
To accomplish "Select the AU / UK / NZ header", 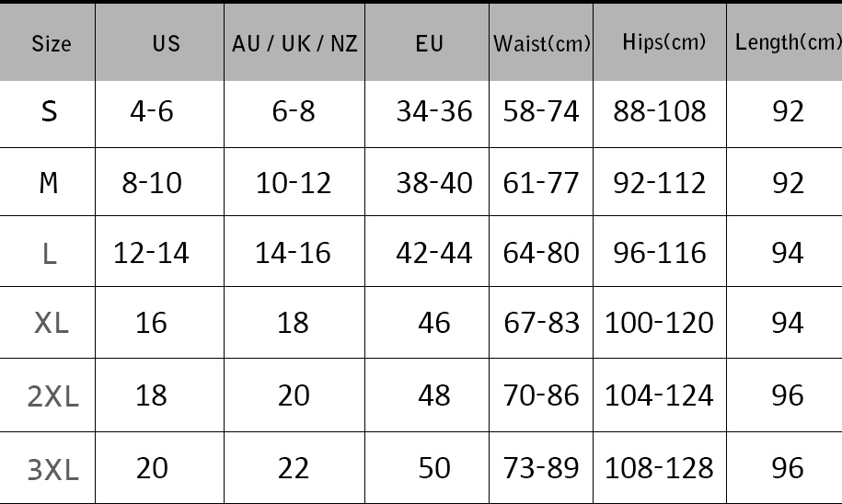I will (294, 44).
